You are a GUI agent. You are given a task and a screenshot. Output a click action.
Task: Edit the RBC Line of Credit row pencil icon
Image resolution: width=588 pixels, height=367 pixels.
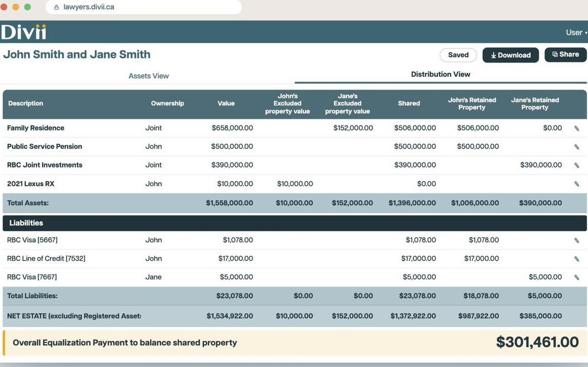point(577,259)
